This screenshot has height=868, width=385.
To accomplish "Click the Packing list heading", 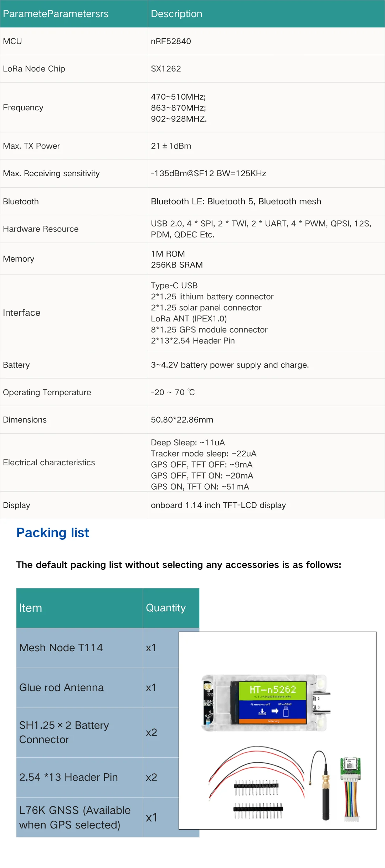I will tap(53, 533).
